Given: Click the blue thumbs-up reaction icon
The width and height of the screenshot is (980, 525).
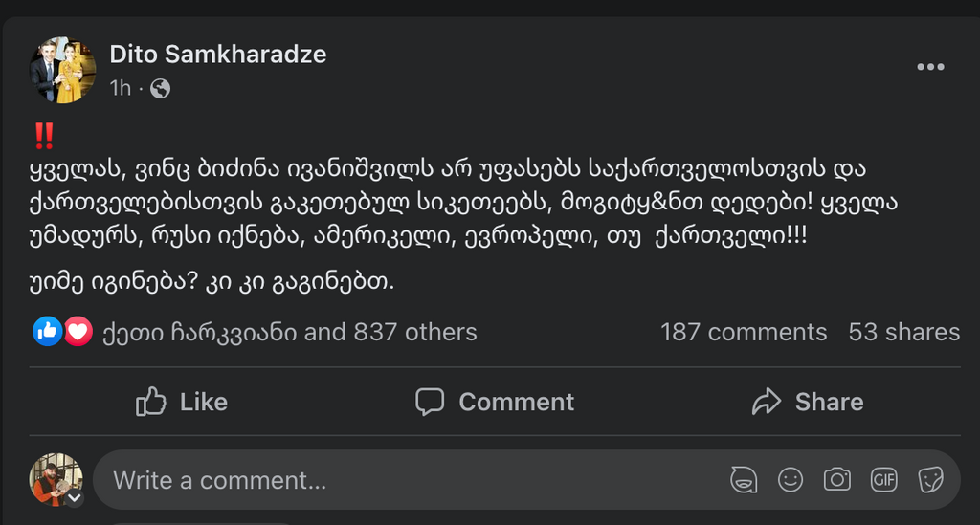Looking at the screenshot, I should [47, 332].
